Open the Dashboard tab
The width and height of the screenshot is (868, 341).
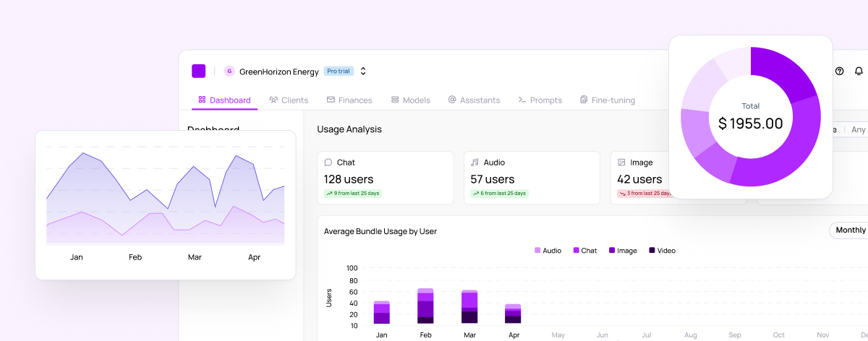(x=224, y=100)
